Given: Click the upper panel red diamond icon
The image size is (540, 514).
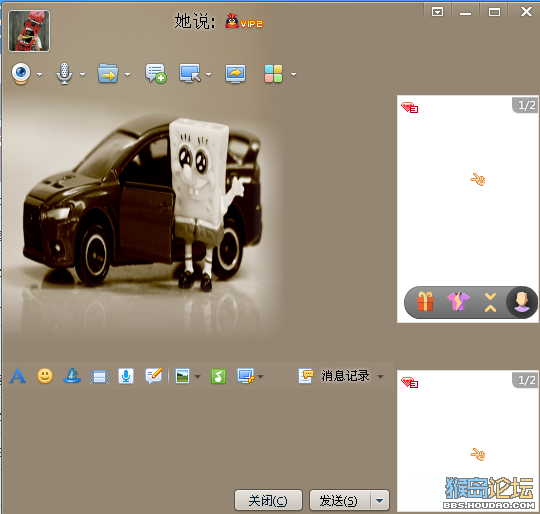Looking at the screenshot, I should click(x=409, y=107).
